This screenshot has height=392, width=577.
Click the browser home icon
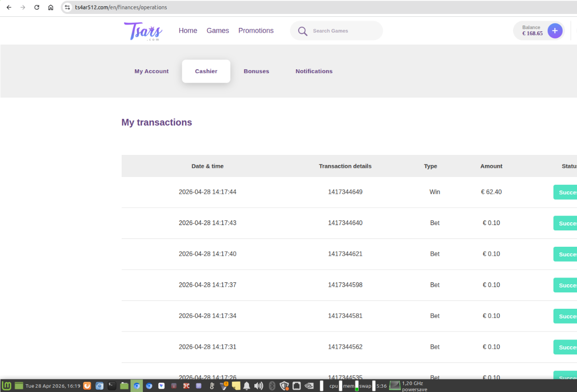(50, 8)
